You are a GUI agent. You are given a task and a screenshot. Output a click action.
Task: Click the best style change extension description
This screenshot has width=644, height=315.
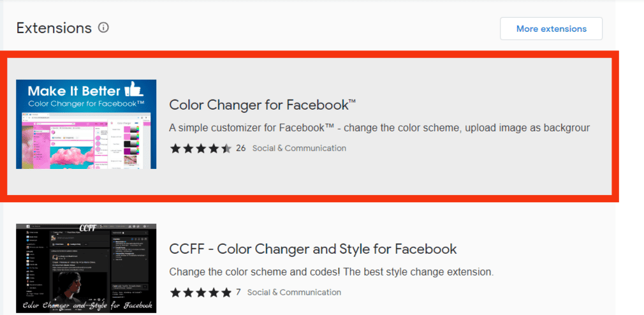point(332,272)
